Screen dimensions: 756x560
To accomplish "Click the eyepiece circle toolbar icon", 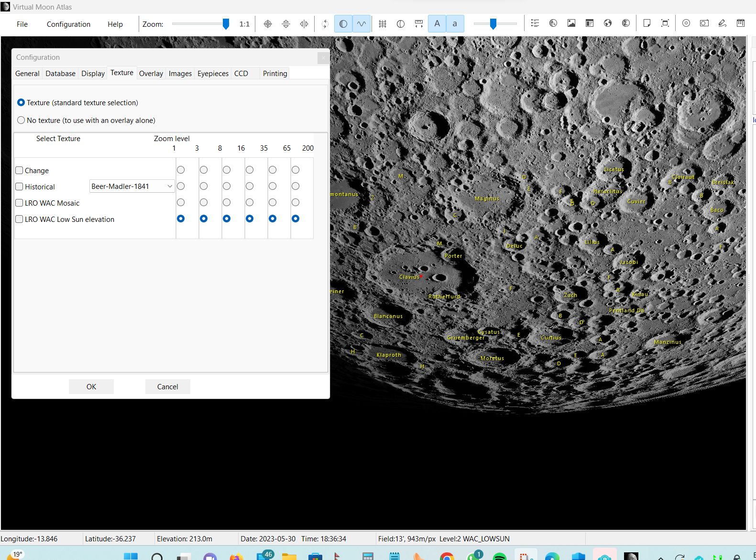I will pyautogui.click(x=686, y=23).
